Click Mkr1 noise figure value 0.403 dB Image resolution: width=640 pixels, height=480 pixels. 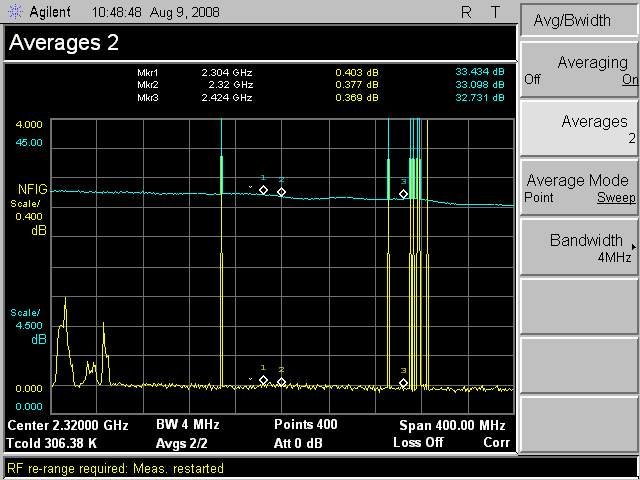coord(357,73)
